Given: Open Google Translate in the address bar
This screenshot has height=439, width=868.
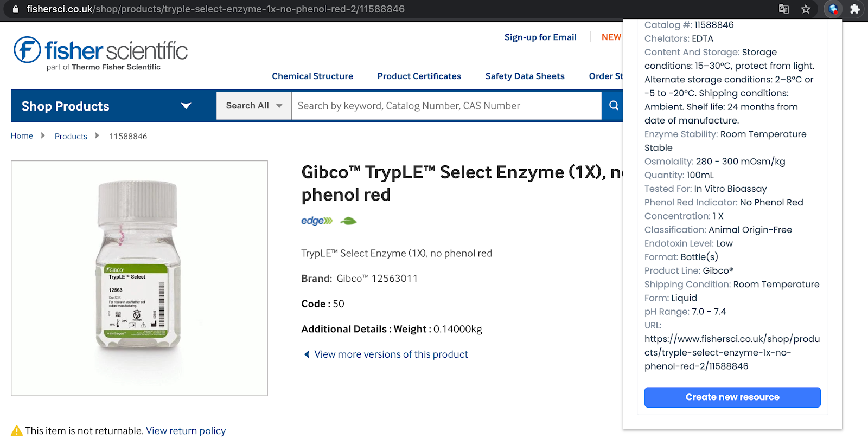Looking at the screenshot, I should (783, 9).
